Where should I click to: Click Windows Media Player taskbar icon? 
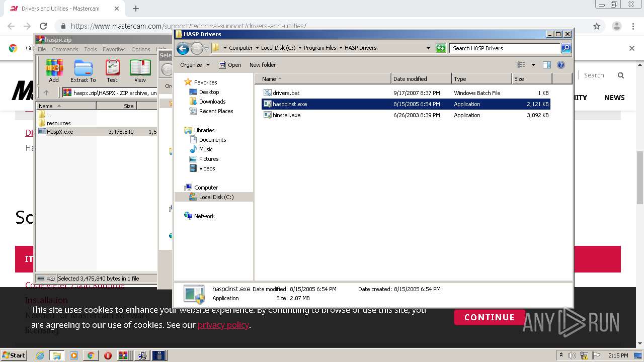[x=74, y=355]
